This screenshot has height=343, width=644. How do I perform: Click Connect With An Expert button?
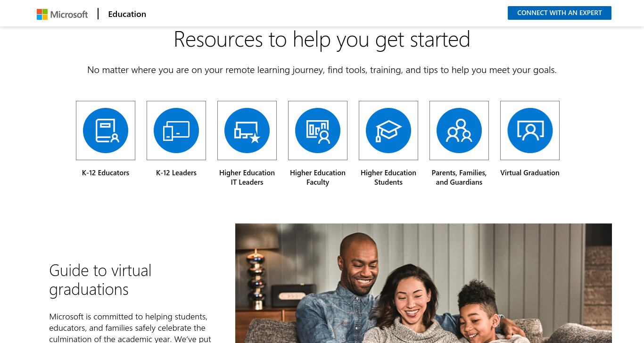click(560, 13)
